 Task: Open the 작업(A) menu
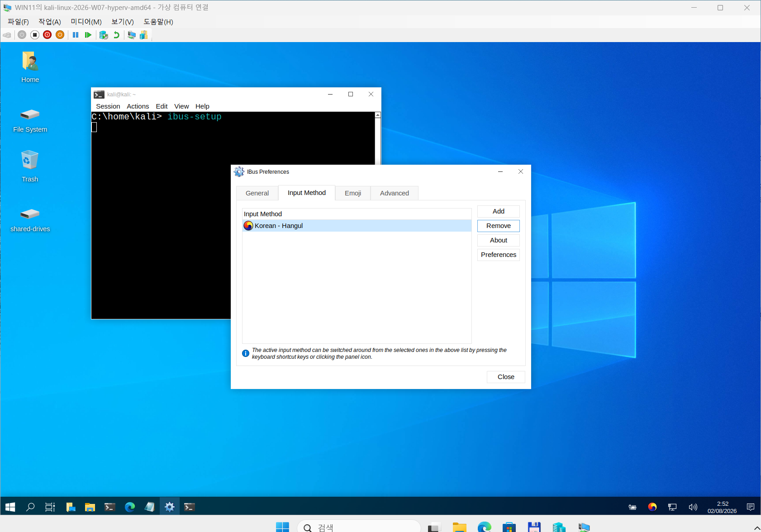point(50,22)
